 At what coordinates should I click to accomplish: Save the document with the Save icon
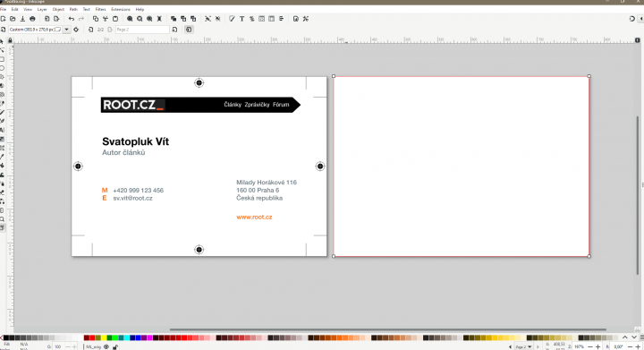tap(22, 19)
